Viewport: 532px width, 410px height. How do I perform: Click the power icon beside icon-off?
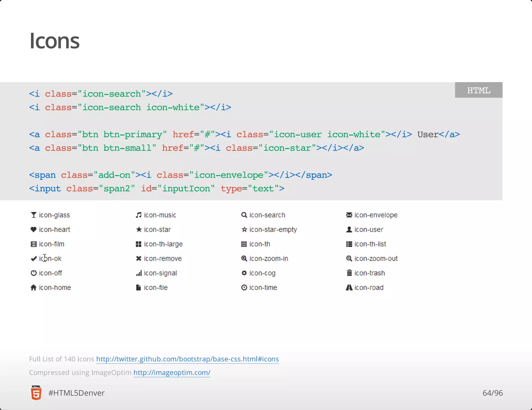point(34,273)
